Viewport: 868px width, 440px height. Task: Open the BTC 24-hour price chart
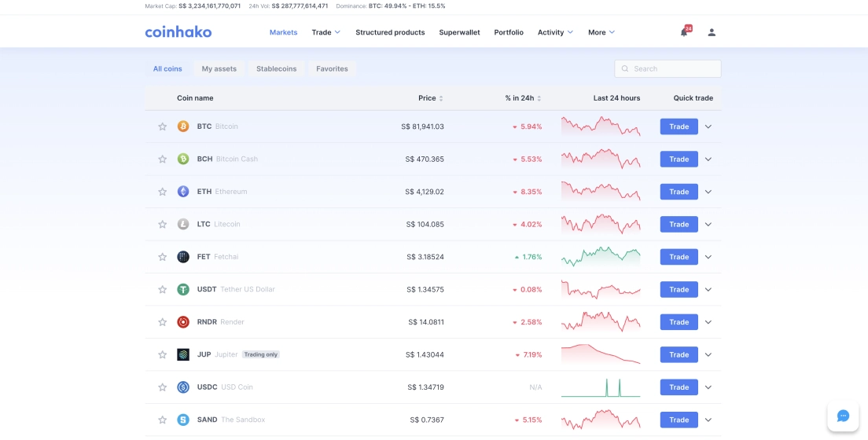(601, 126)
